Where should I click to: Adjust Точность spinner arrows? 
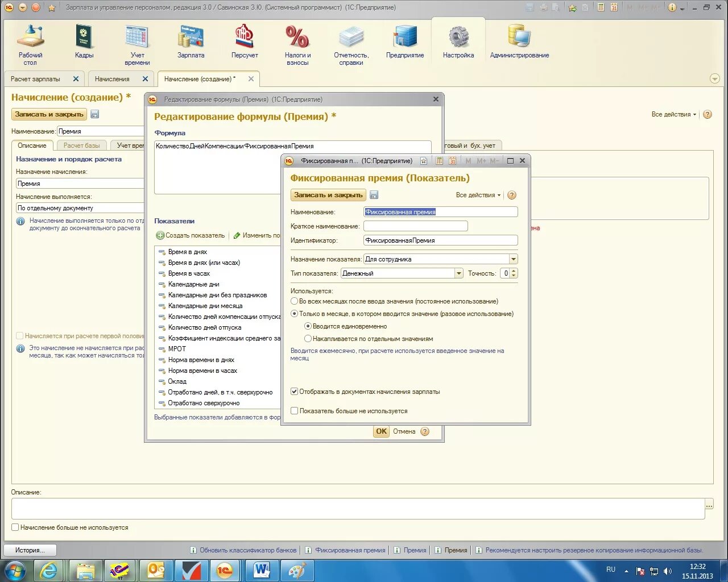(514, 273)
